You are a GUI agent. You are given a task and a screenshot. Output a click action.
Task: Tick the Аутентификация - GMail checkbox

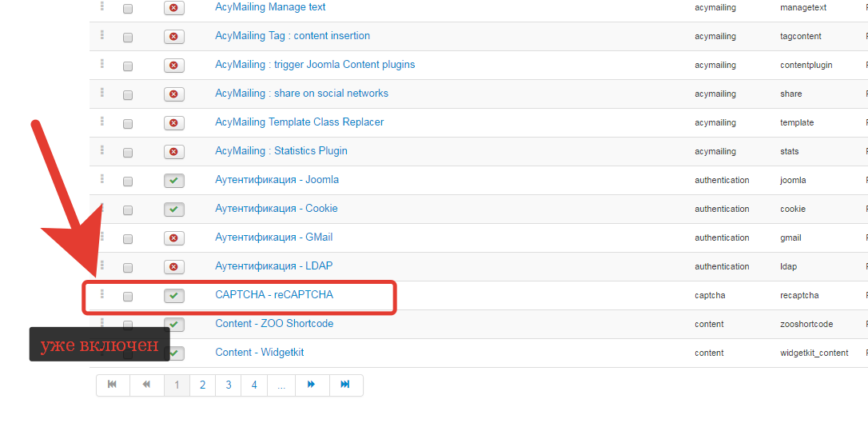tap(128, 239)
